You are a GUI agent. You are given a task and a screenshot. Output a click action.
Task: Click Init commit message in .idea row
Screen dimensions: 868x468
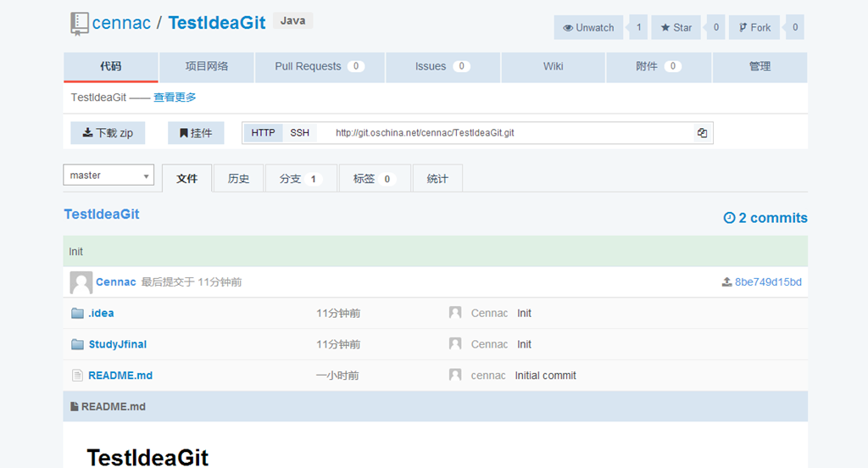[524, 313]
